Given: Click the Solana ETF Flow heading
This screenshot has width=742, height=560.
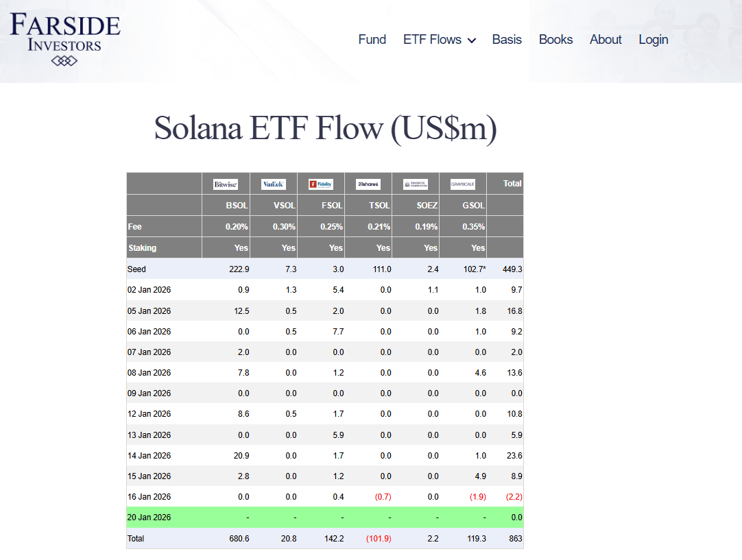Looking at the screenshot, I should [x=325, y=128].
